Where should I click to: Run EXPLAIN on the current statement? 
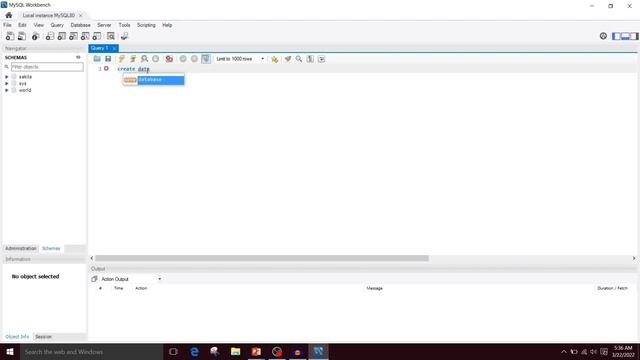[x=144, y=59]
